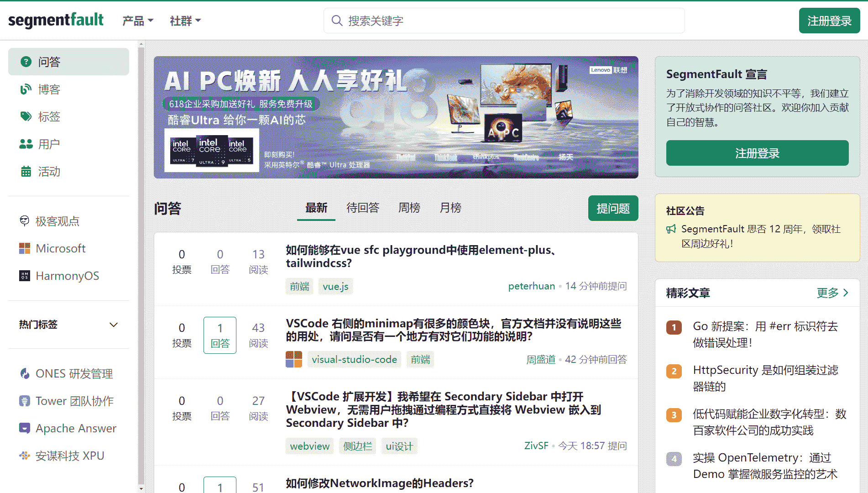Image resolution: width=868 pixels, height=493 pixels.
Task: Click the segmentfault logo
Action: pos(56,20)
